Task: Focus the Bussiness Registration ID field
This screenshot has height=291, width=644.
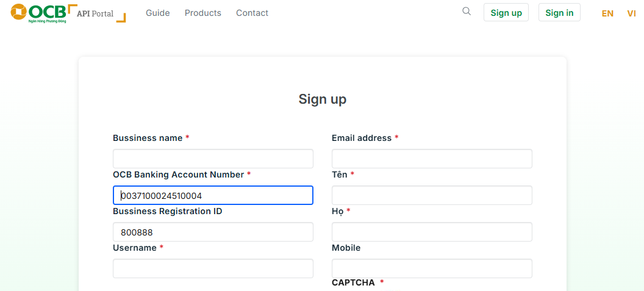Action: [213, 232]
